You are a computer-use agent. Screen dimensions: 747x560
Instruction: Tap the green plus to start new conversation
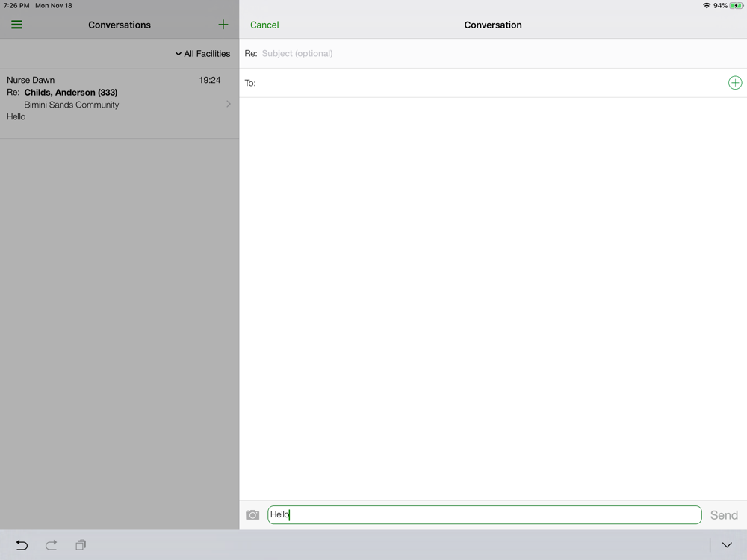point(223,25)
